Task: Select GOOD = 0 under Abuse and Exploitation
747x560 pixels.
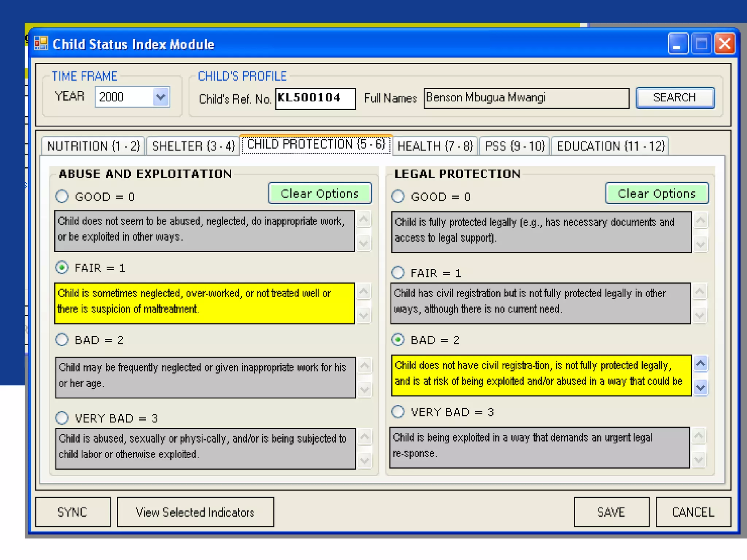Action: (x=62, y=196)
